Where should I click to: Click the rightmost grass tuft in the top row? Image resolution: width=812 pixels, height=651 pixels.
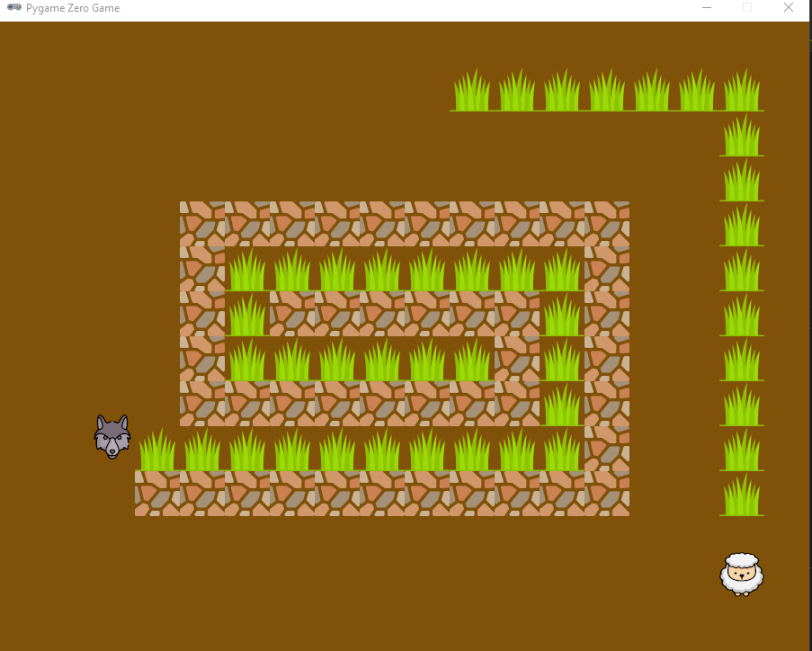pyautogui.click(x=741, y=90)
